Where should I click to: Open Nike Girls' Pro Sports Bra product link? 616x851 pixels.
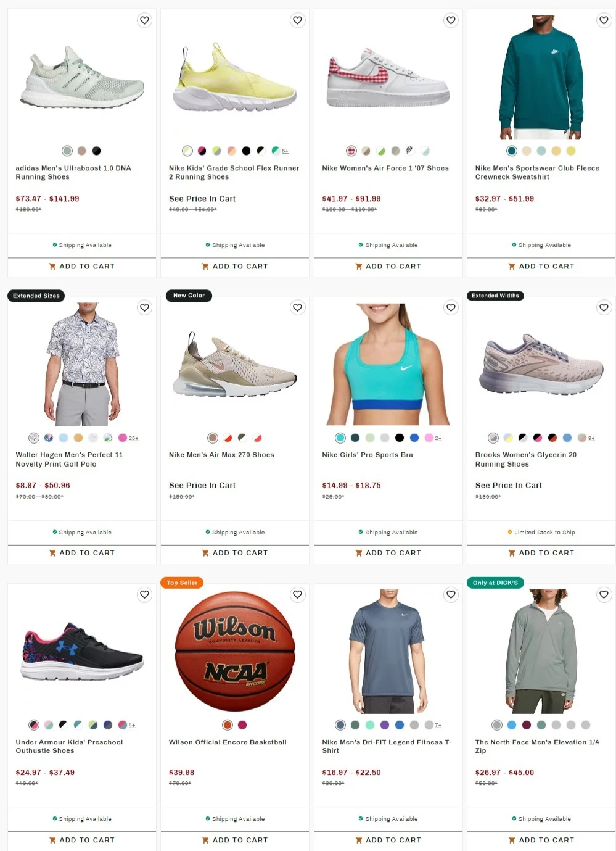point(368,455)
